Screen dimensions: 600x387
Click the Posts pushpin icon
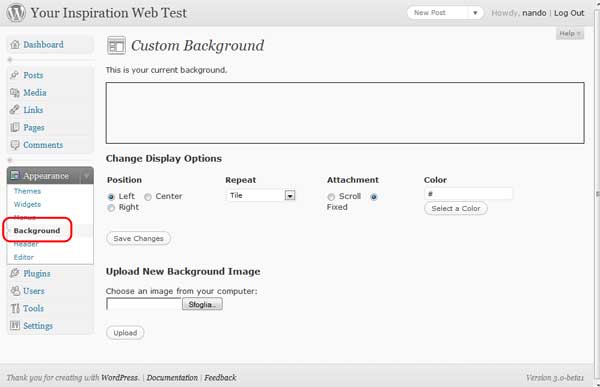[15, 75]
